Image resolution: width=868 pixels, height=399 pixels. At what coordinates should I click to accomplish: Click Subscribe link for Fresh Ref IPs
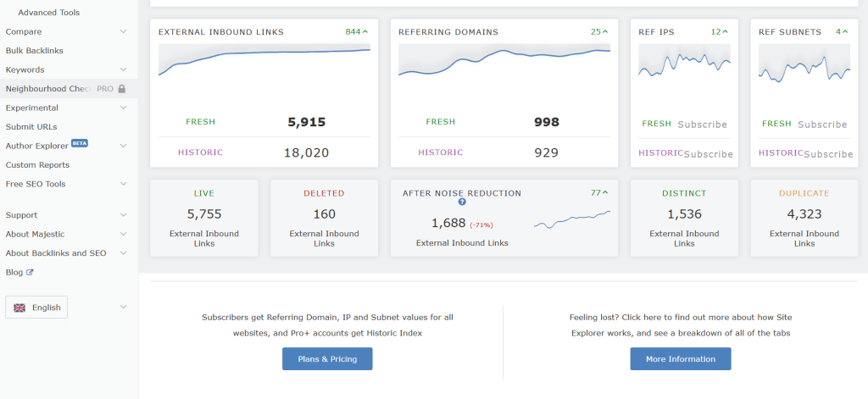702,125
